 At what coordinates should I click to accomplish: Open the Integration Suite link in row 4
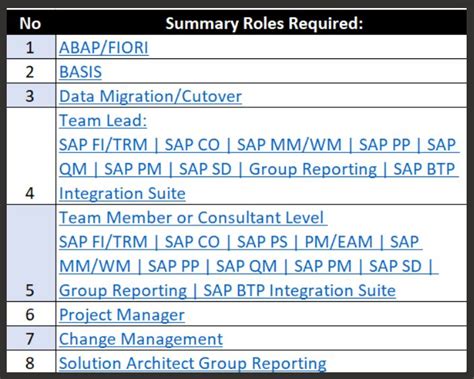pyautogui.click(x=122, y=193)
